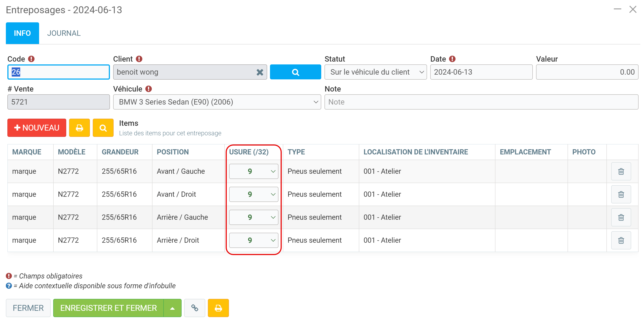The height and width of the screenshot is (321, 644).
Task: Click the Date field showing 2024-06-13
Action: click(481, 72)
